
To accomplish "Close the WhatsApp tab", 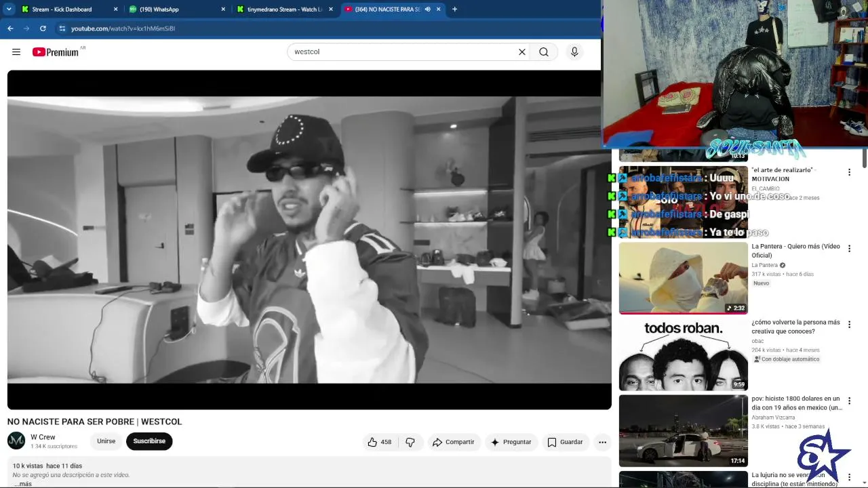I will (x=224, y=9).
